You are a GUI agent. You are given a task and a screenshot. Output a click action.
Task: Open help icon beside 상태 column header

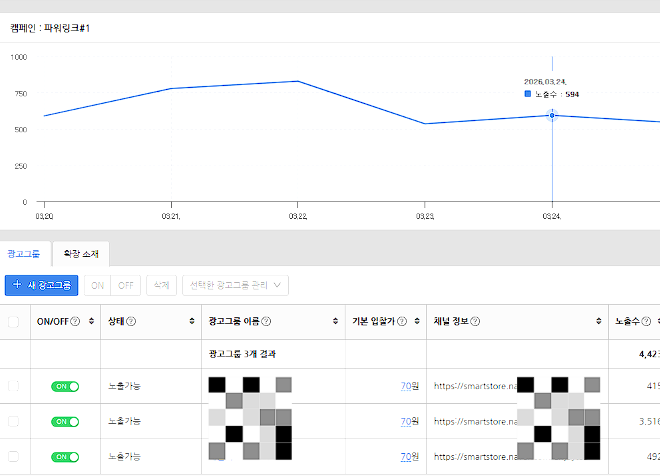pos(131,322)
